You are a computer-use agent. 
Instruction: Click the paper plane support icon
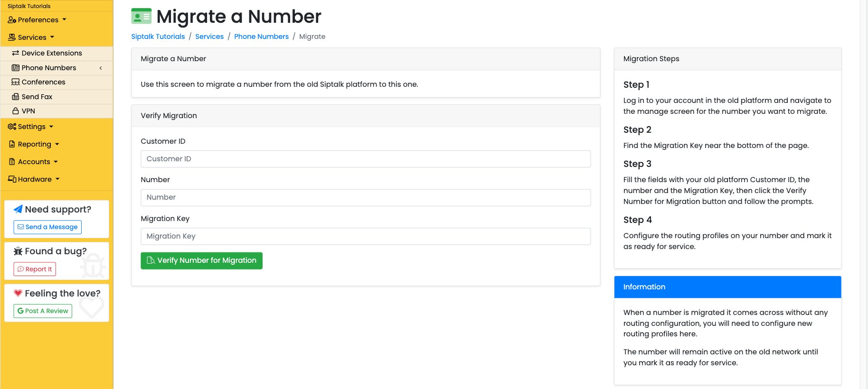(18, 209)
